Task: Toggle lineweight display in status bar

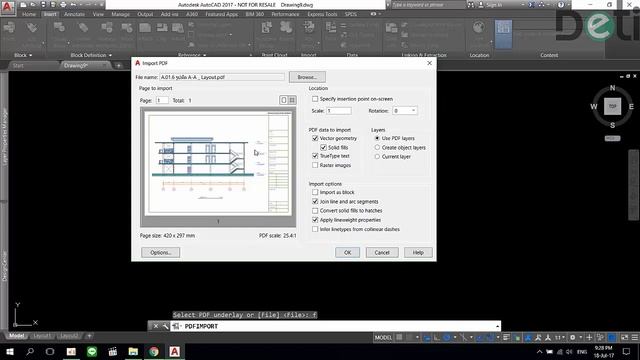Action: tap(506, 337)
